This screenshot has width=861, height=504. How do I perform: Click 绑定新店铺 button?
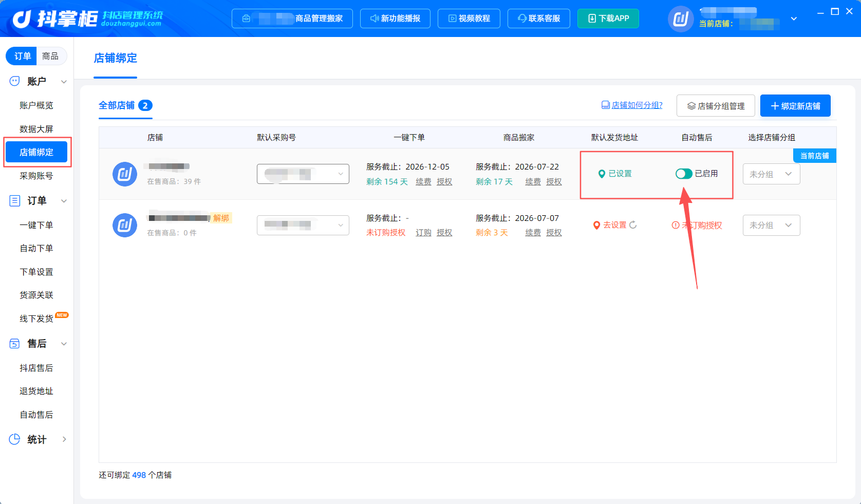coord(795,106)
